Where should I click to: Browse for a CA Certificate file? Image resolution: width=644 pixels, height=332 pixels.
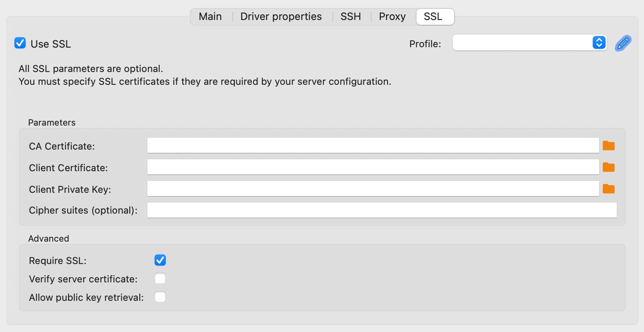pyautogui.click(x=609, y=145)
